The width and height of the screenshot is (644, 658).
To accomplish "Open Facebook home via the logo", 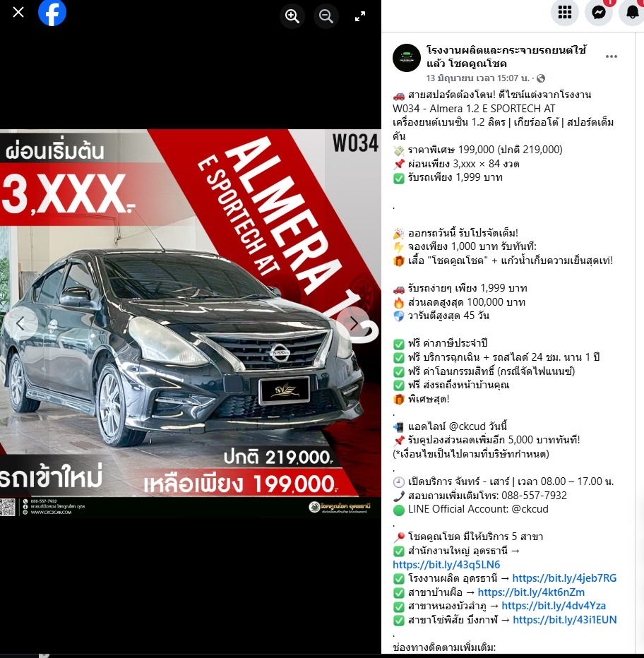I will (x=52, y=12).
